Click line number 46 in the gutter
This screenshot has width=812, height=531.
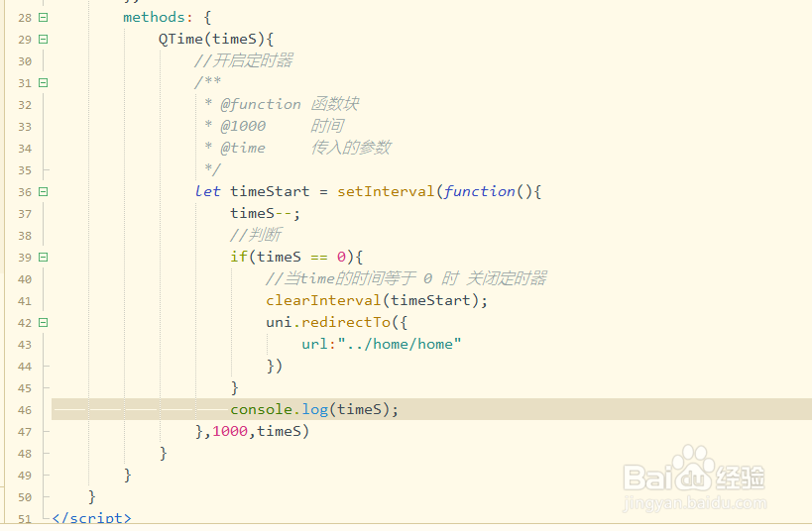tap(25, 410)
